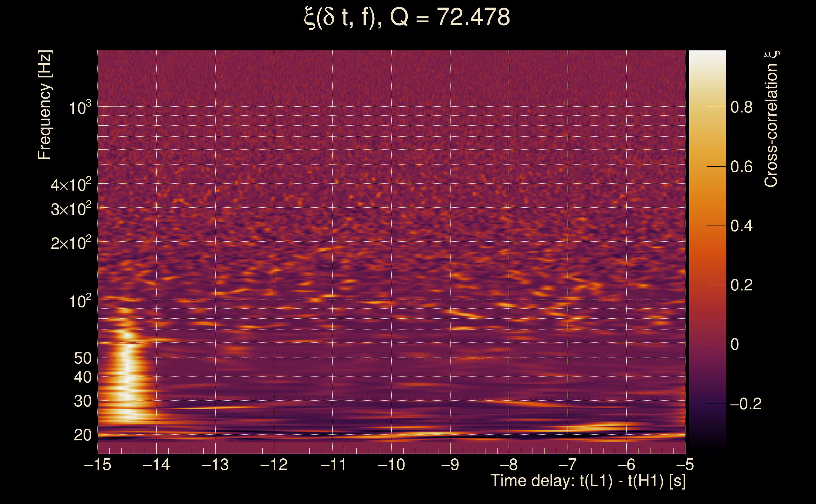The image size is (816, 504).
Task: Click the −0.2 colorbar tick label
Action: [745, 404]
